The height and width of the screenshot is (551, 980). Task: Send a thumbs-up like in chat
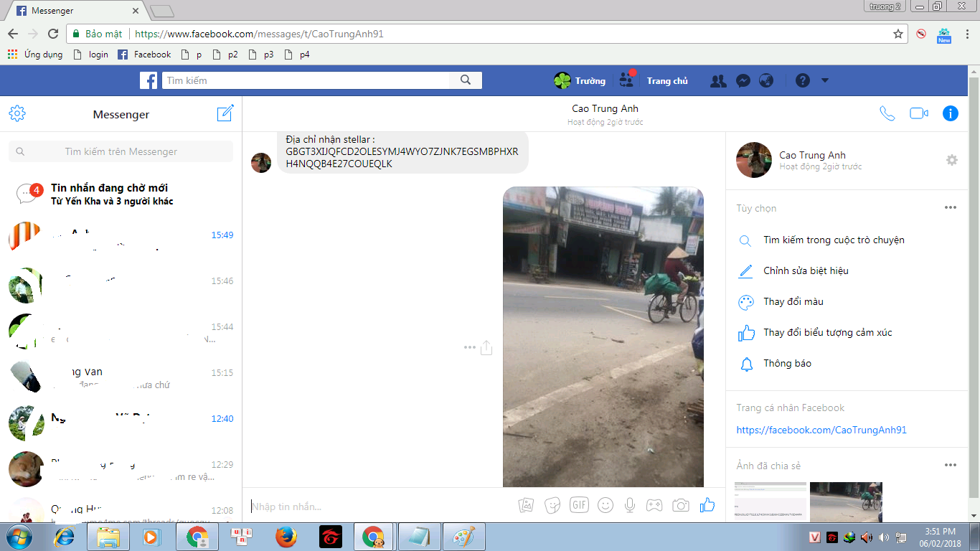point(707,505)
